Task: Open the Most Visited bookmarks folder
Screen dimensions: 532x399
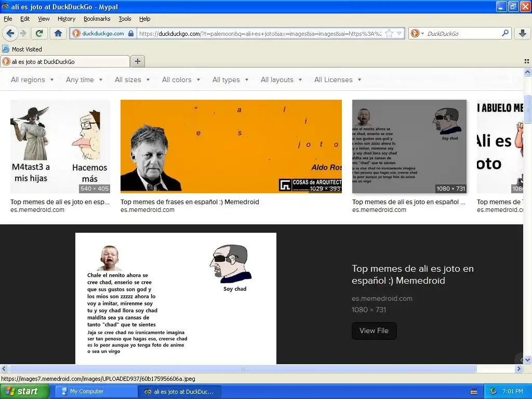Action: (22, 49)
